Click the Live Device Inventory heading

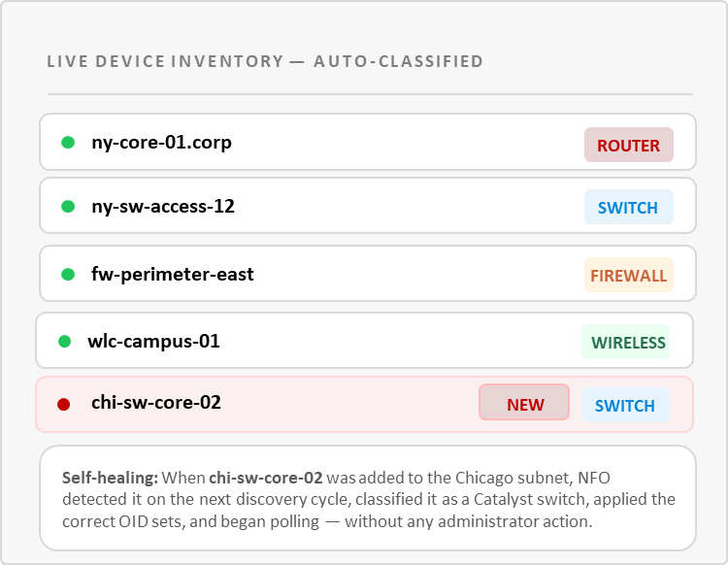point(265,62)
